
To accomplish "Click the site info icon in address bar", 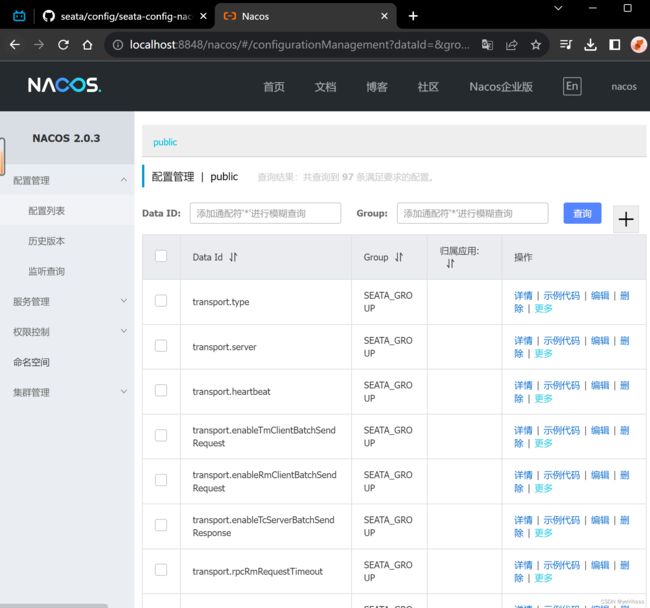I will (x=118, y=45).
